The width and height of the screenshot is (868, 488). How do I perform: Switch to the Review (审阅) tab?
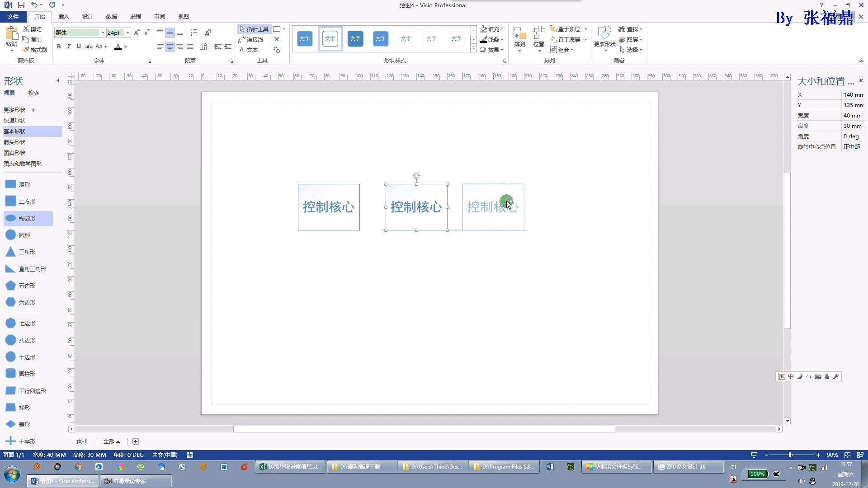(160, 17)
